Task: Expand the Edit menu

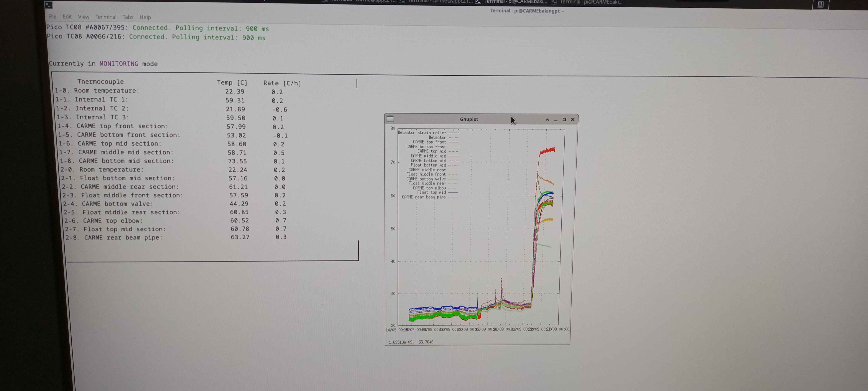Action: 67,17
